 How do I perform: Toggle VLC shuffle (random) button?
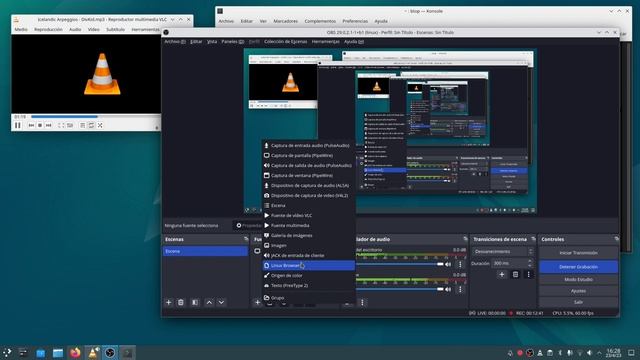100,125
